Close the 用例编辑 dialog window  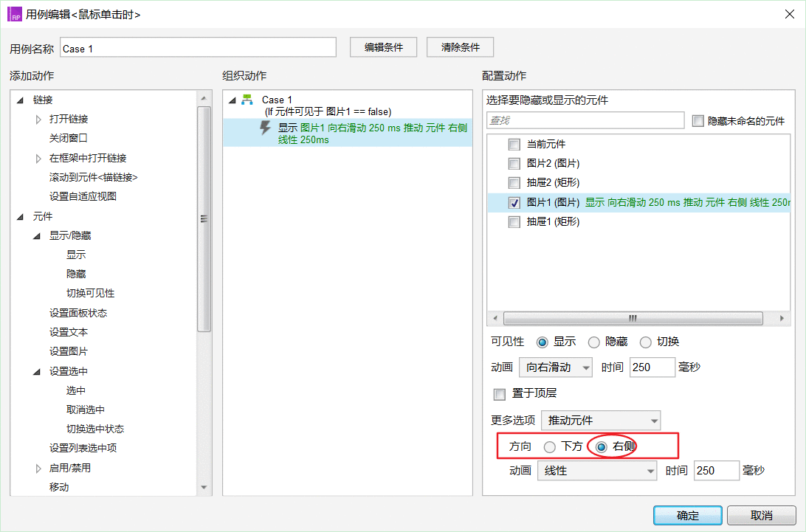(x=790, y=14)
